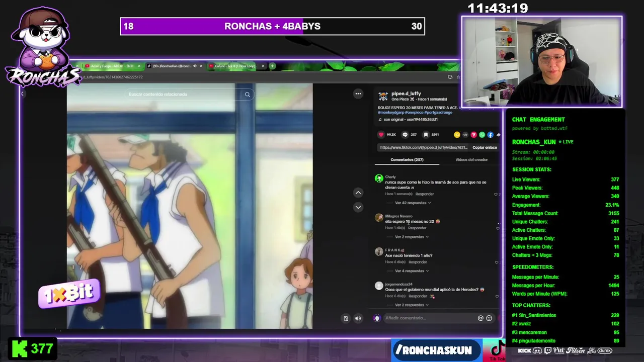This screenshot has width=644, height=362.
Task: Send video via red paper-plane icon
Action: point(473,135)
